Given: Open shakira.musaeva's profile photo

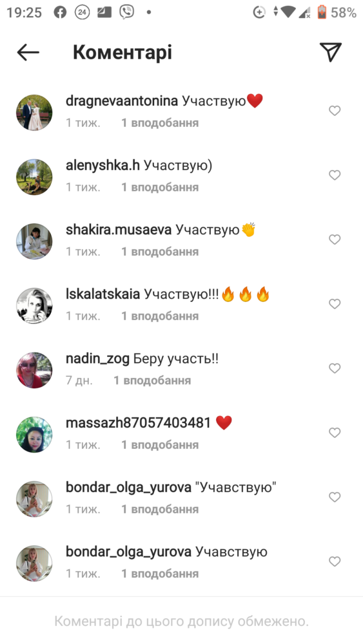Looking at the screenshot, I should pos(34,241).
